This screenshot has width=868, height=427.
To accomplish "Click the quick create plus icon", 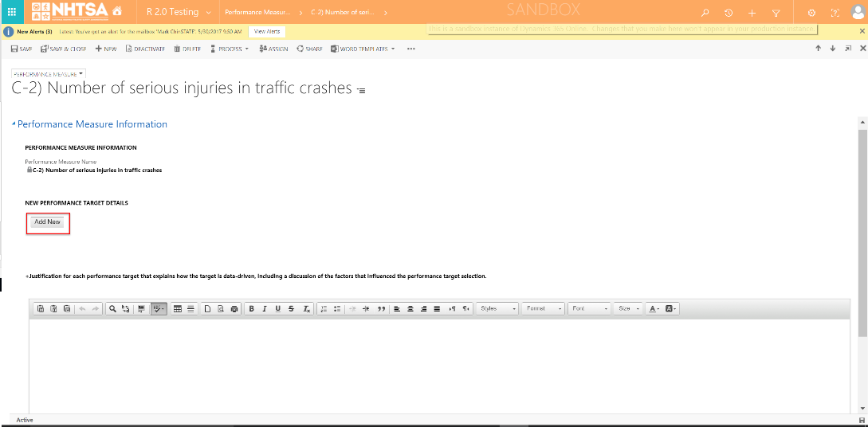I will pos(752,13).
